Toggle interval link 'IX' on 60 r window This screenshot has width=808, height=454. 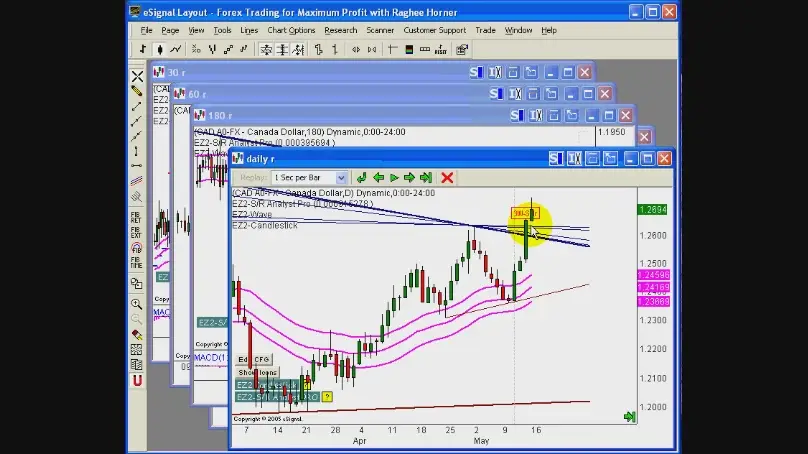click(515, 94)
